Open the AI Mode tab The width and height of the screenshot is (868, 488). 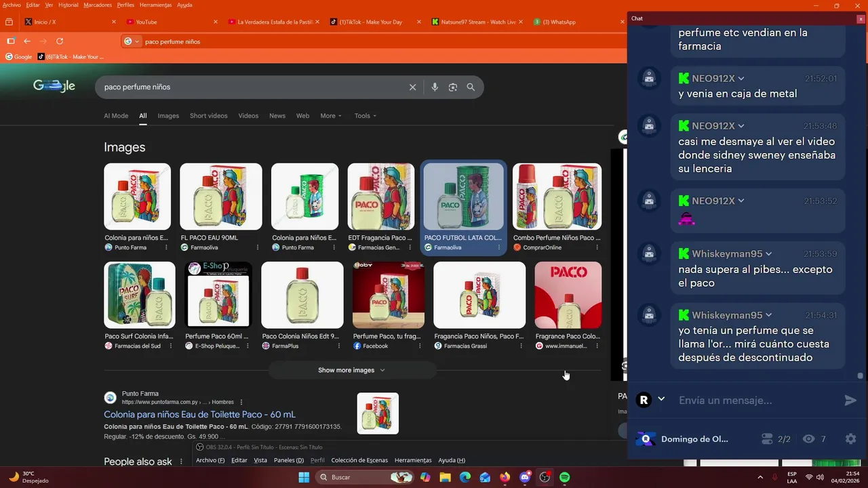coord(116,116)
